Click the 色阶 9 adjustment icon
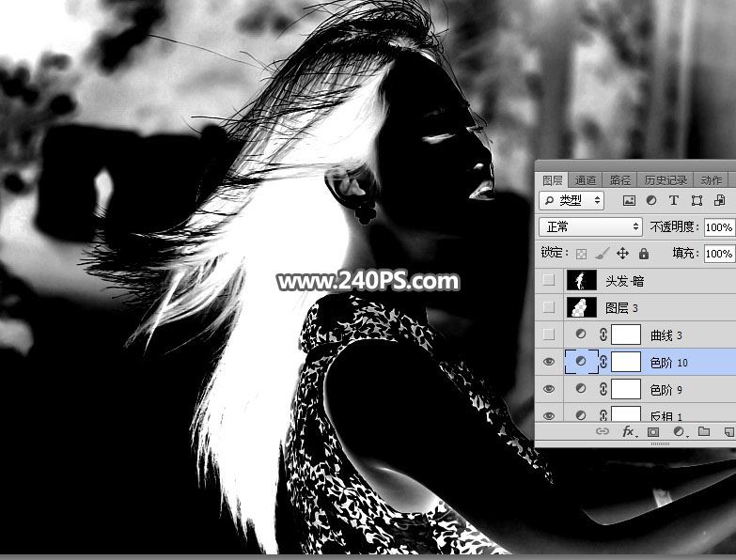 pos(581,388)
